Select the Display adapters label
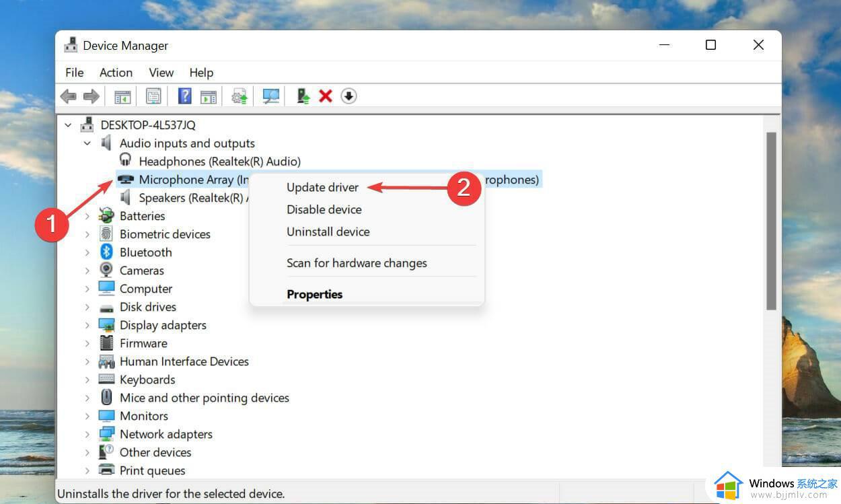The width and height of the screenshot is (841, 504). tap(163, 325)
